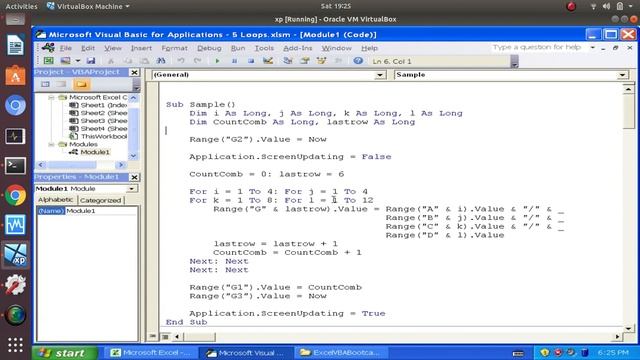The width and height of the screenshot is (640, 360).
Task: Toggle Design Mode toolbar icon
Action: [268, 61]
